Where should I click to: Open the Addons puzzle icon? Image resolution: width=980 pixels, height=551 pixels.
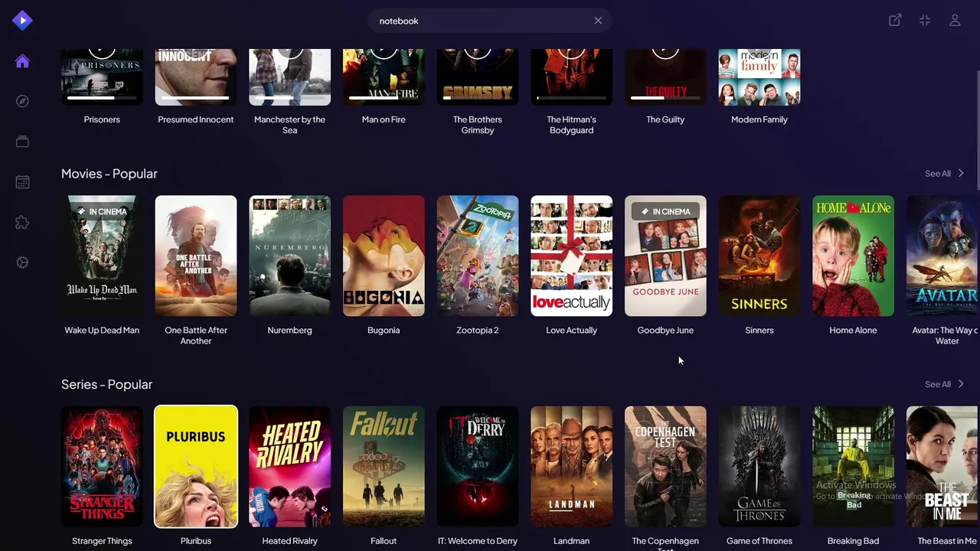pos(22,222)
